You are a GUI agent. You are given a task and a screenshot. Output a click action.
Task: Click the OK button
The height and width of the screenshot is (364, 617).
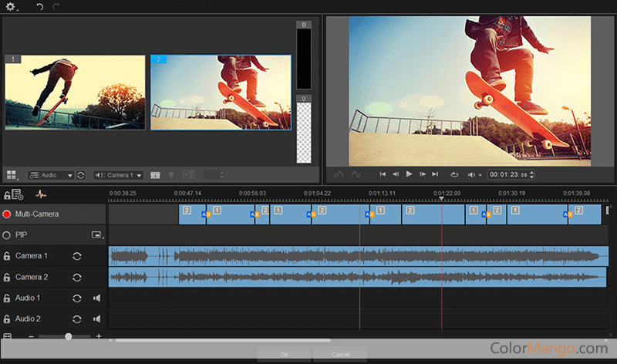285,355
